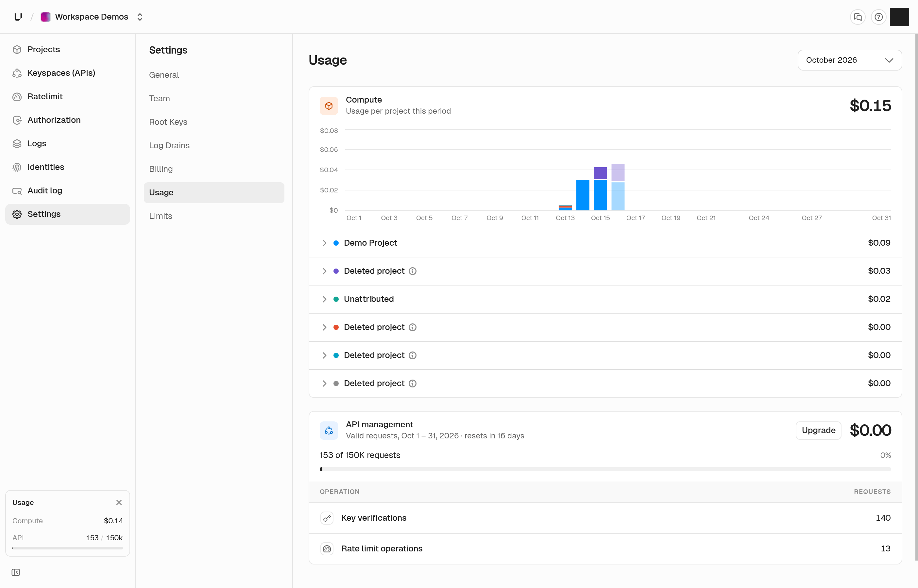
Task: Open Team settings tab
Action: pyautogui.click(x=214, y=99)
